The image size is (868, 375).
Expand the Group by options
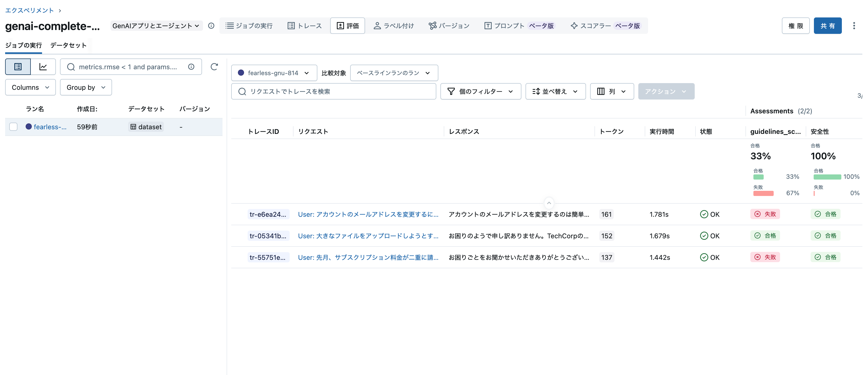86,87
